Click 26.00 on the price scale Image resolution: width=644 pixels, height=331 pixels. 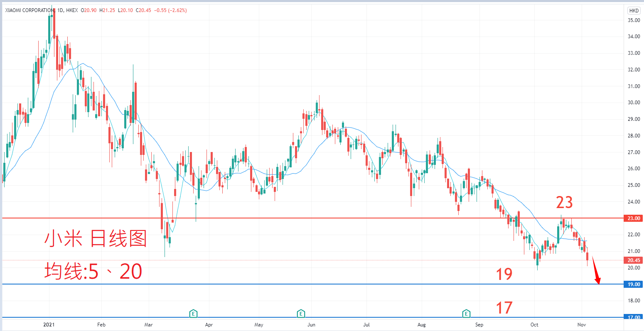coord(634,169)
